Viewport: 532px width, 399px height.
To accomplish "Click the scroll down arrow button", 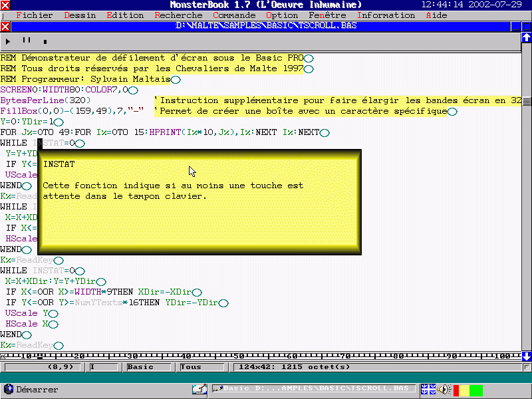I will click(526, 356).
